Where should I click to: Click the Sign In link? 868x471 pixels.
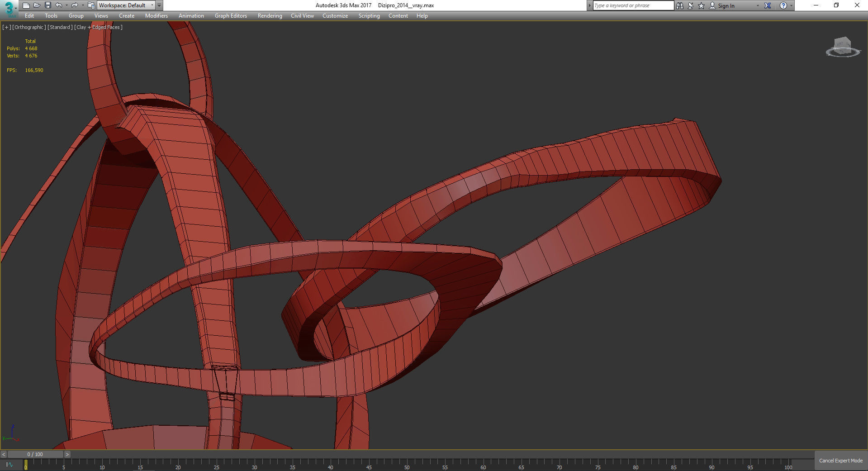click(x=726, y=6)
